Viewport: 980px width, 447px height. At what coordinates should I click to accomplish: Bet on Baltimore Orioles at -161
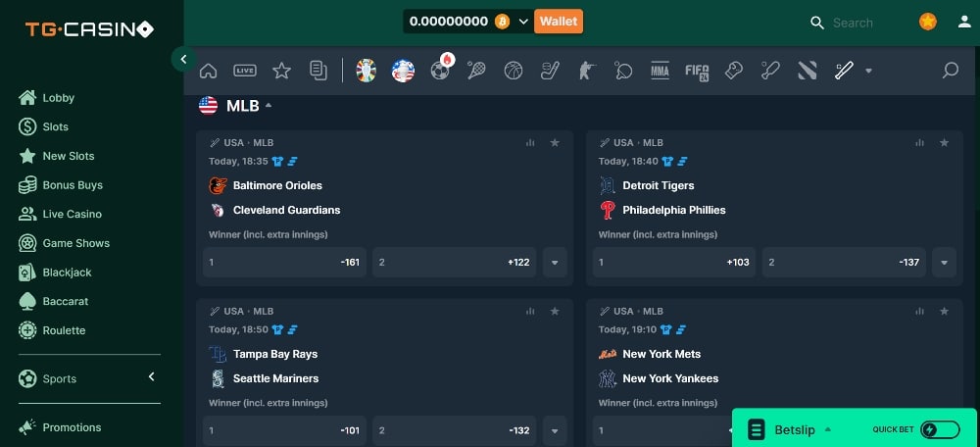[x=284, y=263]
